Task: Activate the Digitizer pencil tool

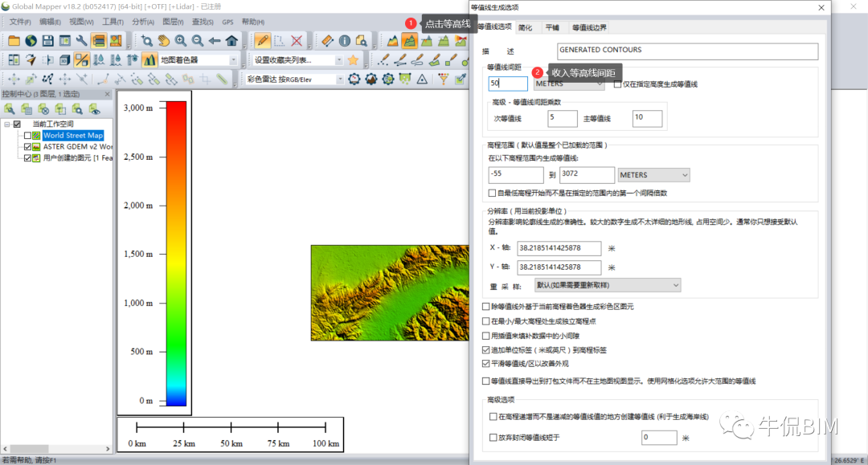Action: click(262, 40)
